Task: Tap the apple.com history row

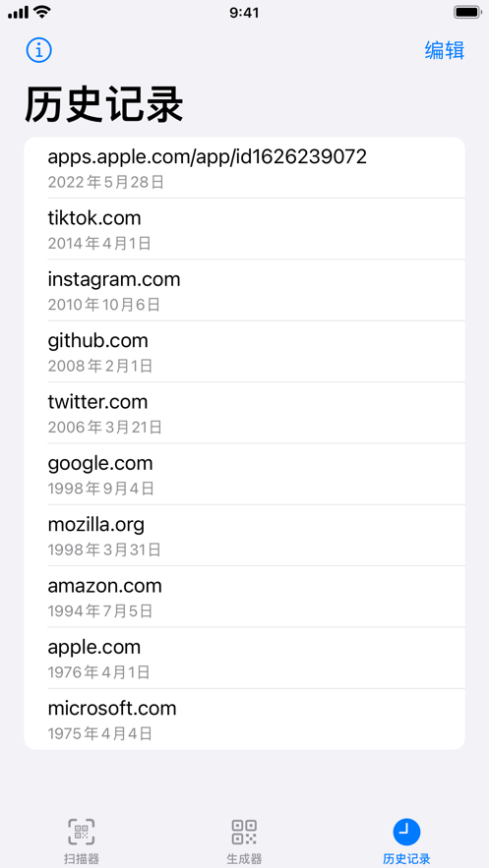Action: point(244,659)
